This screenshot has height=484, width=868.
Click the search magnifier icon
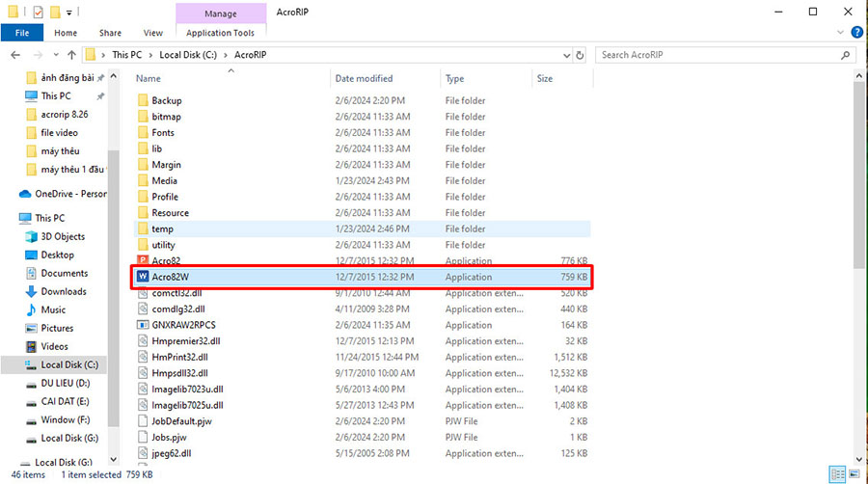tap(845, 55)
